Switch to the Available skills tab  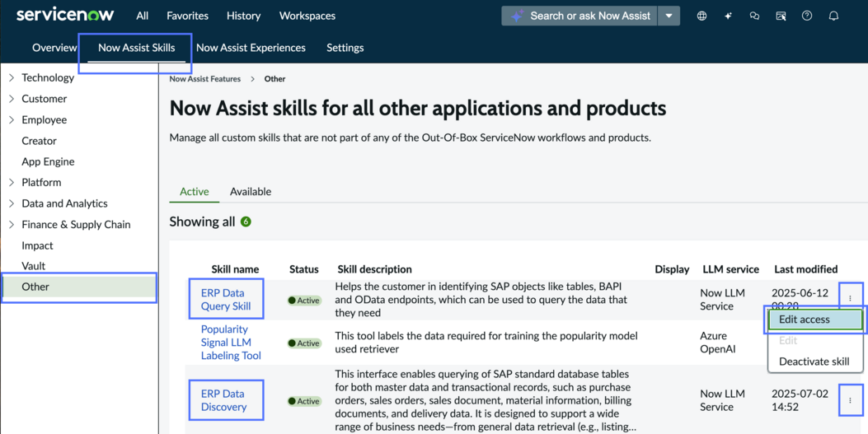(251, 192)
